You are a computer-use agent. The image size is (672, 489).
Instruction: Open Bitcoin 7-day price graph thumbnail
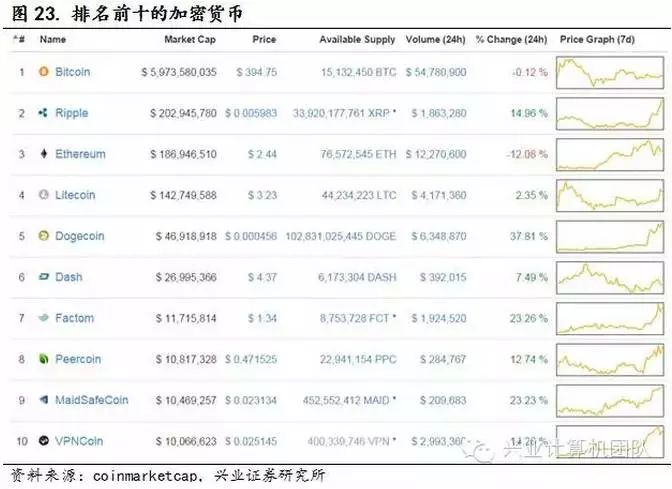(x=610, y=72)
